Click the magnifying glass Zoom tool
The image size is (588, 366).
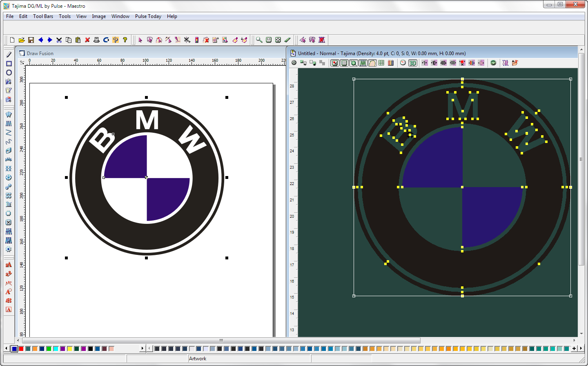(x=259, y=40)
